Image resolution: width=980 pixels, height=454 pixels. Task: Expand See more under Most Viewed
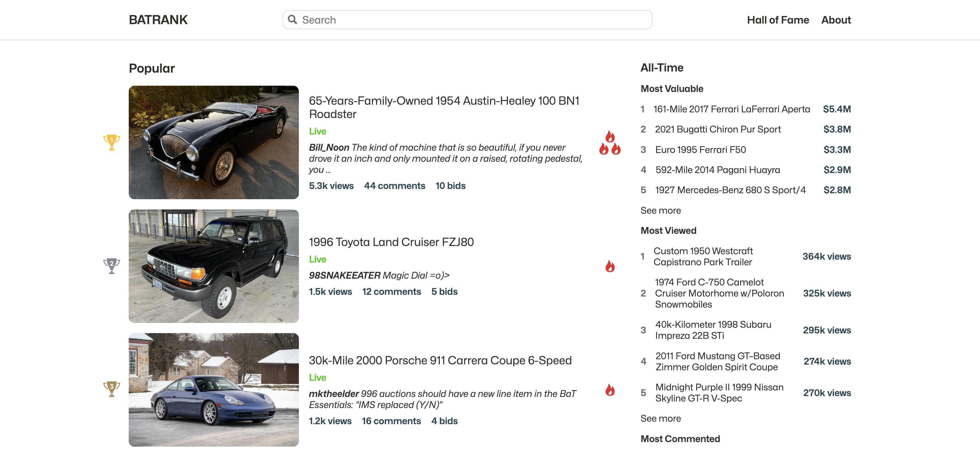(660, 418)
